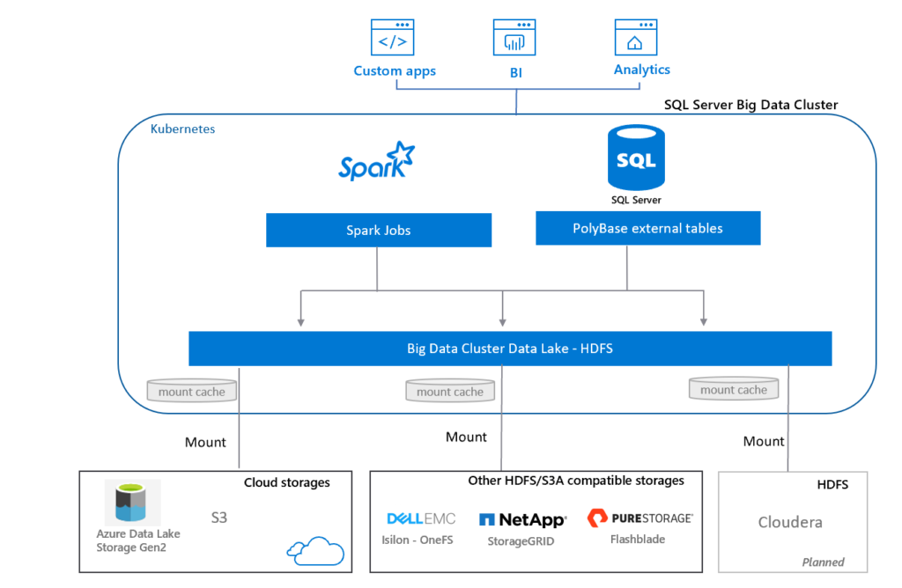Expand the Cloudera HDFS box
The width and height of the screenshot is (902, 588).
point(792,522)
